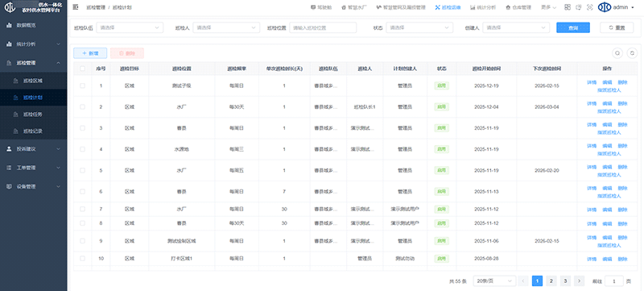Click the round search icon above the table
Image resolution: width=644 pixels, height=291 pixels.
(617, 53)
